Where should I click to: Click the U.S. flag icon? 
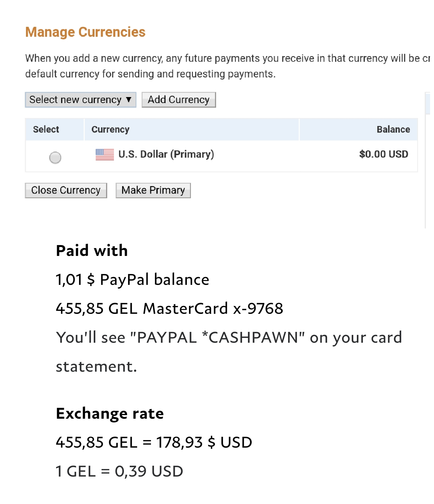(x=105, y=154)
